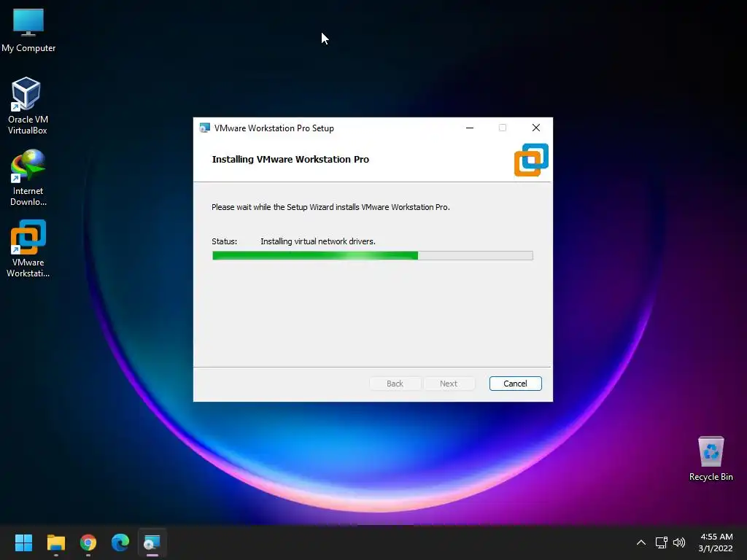The width and height of the screenshot is (747, 560).
Task: Click the disabled maximize button of the setup window
Action: [x=503, y=128]
